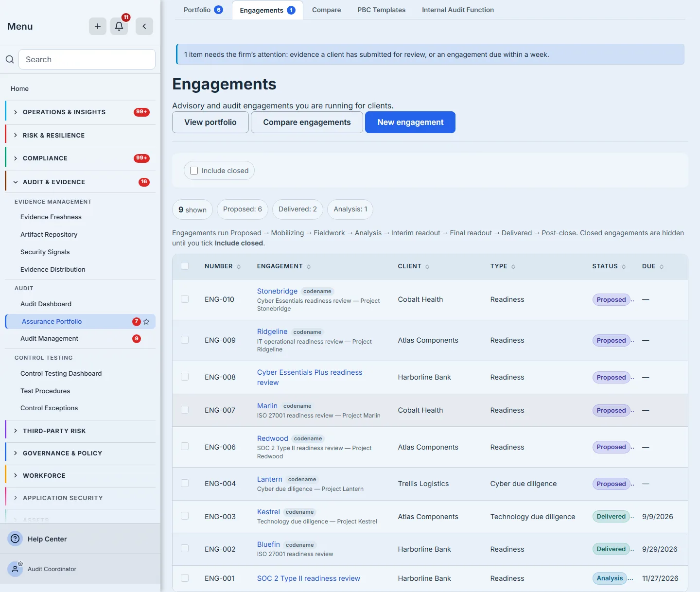
Task: Expand the Operations & Insights section
Action: tap(80, 112)
